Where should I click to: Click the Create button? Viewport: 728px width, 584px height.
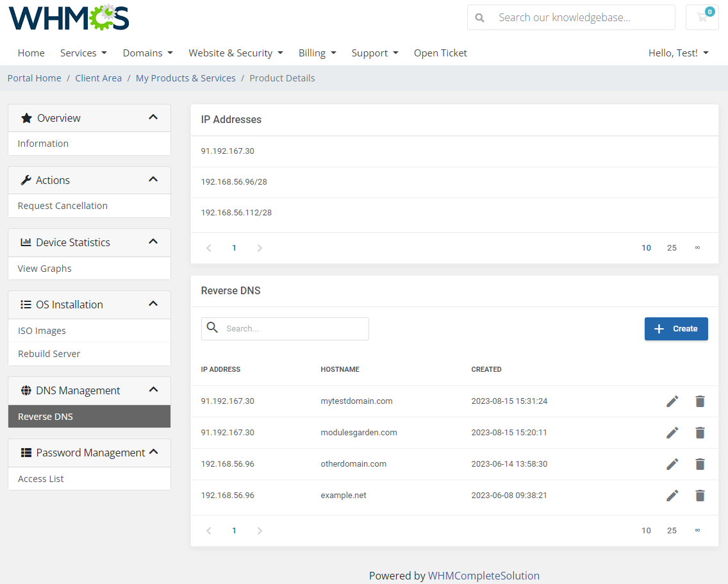coord(676,329)
